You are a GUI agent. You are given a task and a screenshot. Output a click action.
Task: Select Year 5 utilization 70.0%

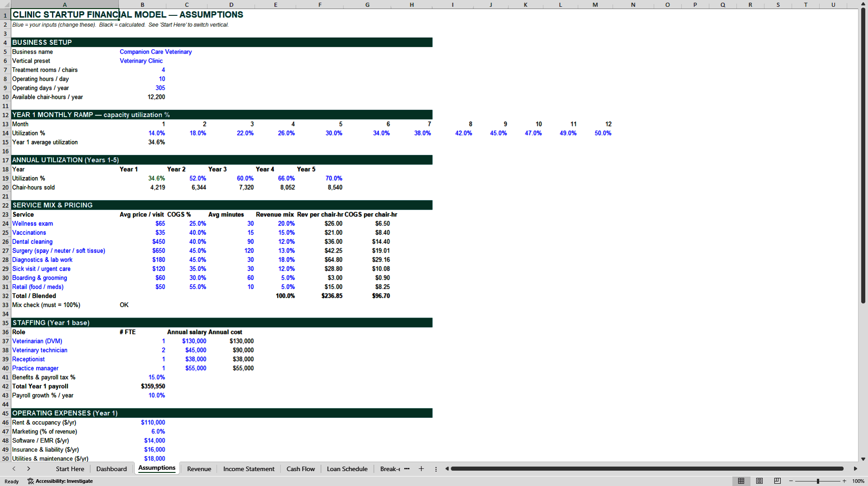(x=320, y=178)
